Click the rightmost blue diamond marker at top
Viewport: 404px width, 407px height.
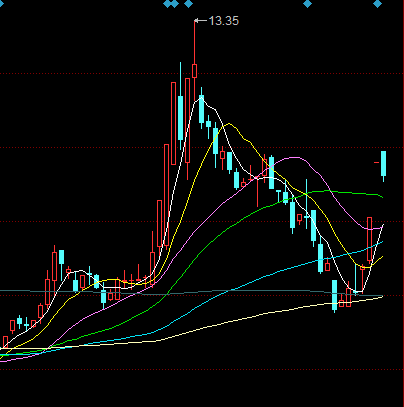[x=377, y=4]
